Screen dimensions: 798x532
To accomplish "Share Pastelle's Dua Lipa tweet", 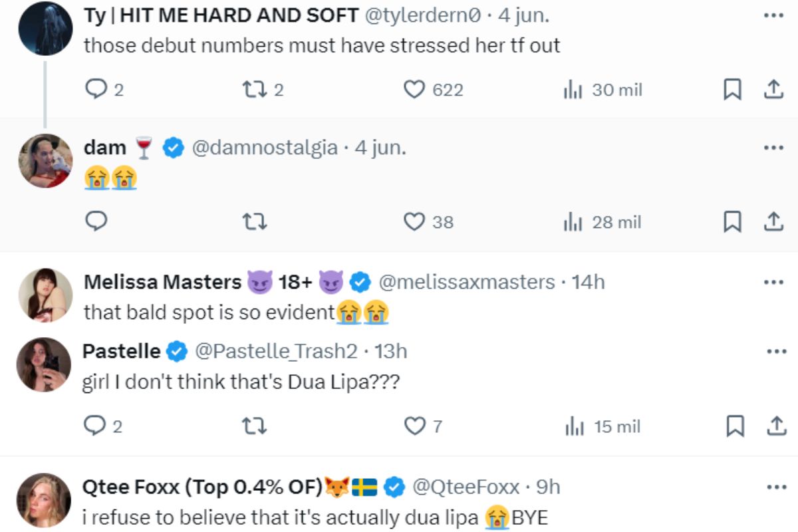I will coord(773,426).
